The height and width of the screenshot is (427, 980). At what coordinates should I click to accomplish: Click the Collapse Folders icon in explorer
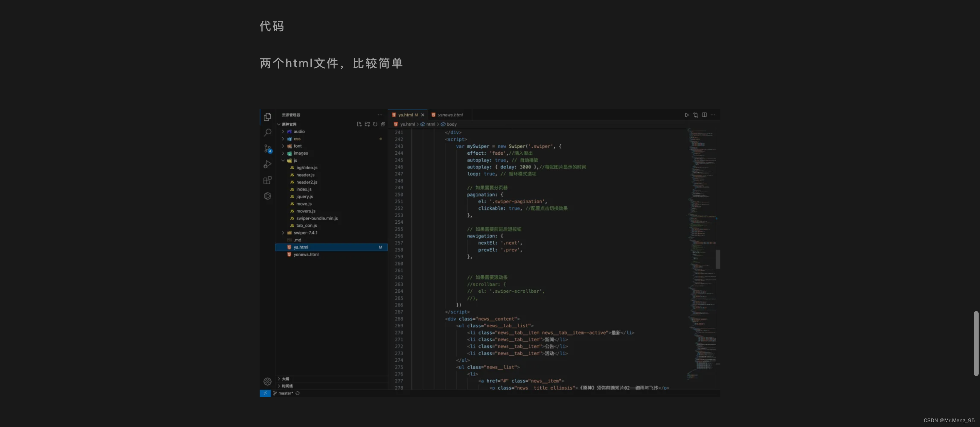[x=383, y=124]
